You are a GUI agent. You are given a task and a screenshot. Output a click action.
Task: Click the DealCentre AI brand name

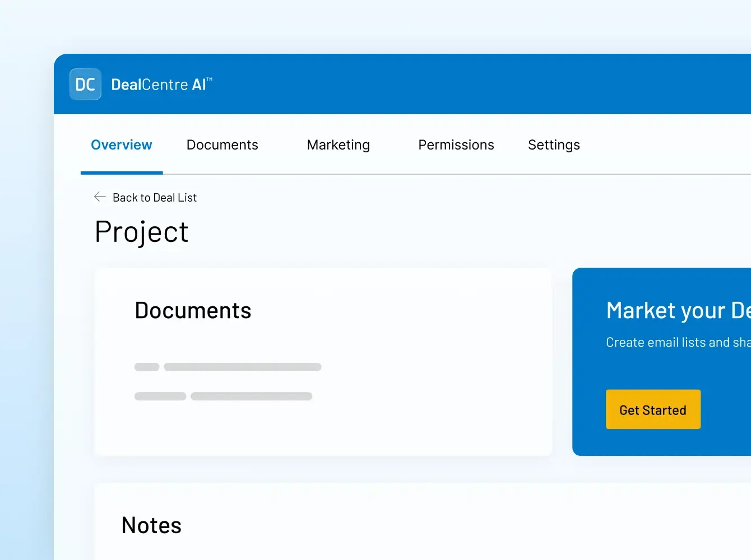pyautogui.click(x=161, y=85)
